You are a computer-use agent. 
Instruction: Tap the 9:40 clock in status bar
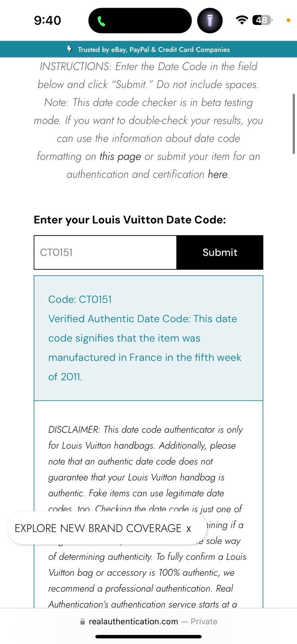(47, 20)
